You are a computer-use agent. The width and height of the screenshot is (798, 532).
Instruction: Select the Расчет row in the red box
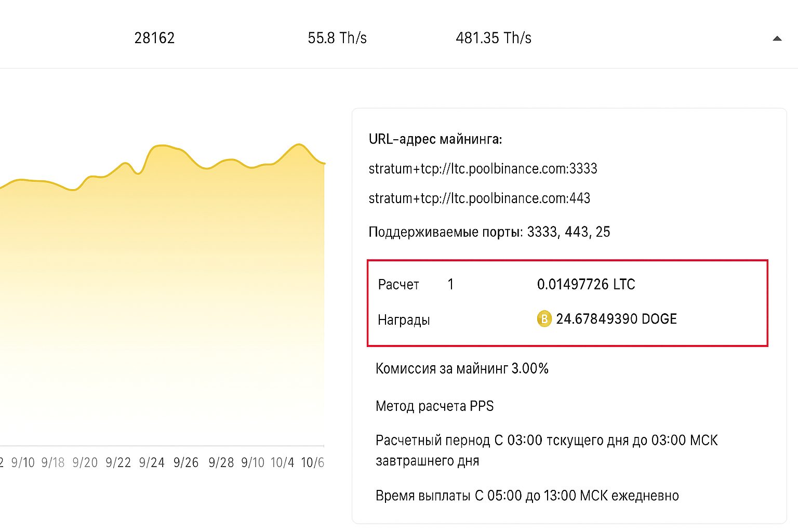(398, 284)
